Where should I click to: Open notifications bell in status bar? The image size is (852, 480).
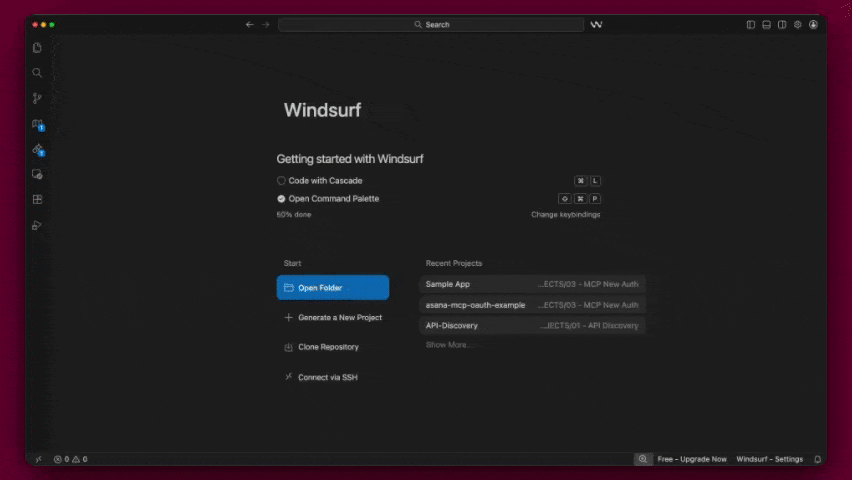(817, 459)
